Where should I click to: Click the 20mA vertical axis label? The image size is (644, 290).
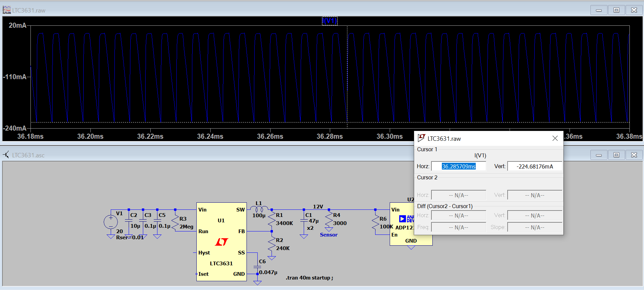(x=18, y=25)
